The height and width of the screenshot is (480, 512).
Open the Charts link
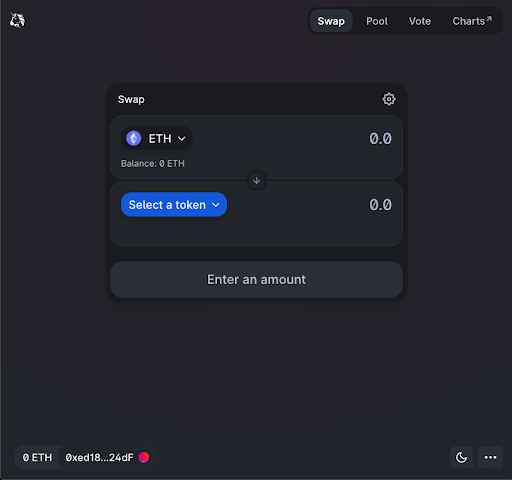(x=472, y=21)
